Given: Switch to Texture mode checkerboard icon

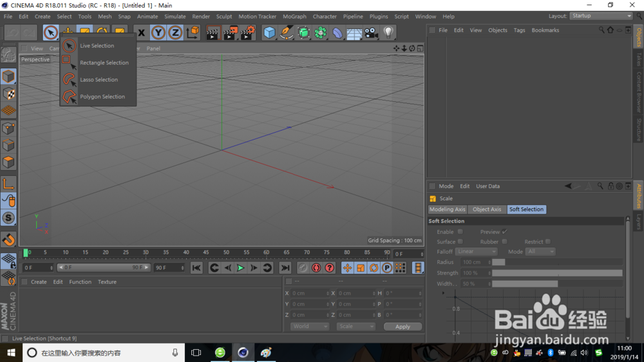Looking at the screenshot, I should click(8, 93).
